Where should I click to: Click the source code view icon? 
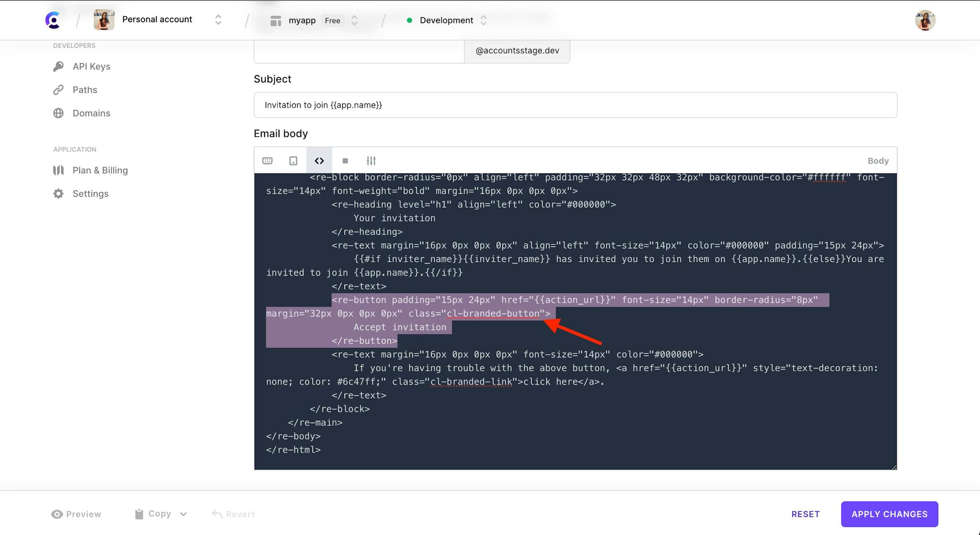pos(320,160)
